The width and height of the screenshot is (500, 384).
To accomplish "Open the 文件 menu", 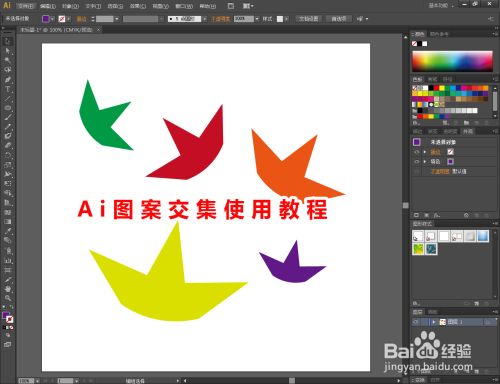I will 26,6.
